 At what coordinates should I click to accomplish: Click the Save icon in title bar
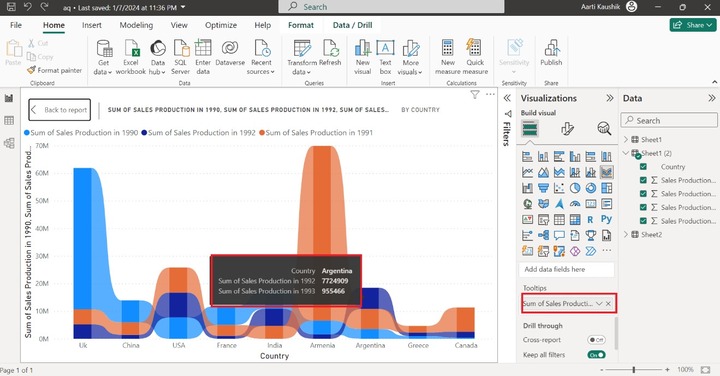tap(11, 7)
